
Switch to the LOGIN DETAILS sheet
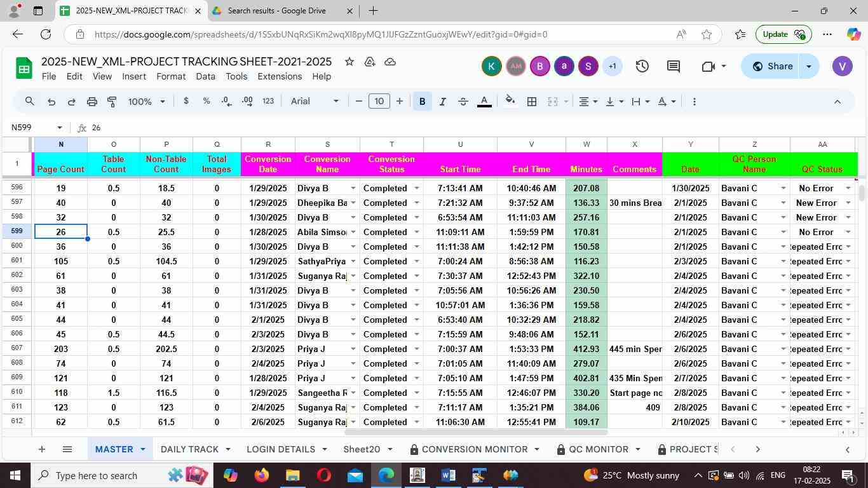(x=281, y=449)
